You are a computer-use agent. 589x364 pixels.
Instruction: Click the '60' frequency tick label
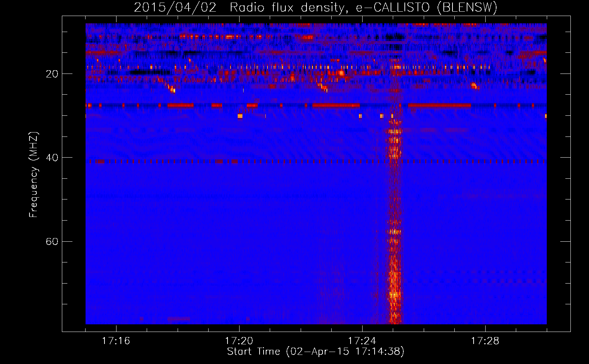click(52, 241)
